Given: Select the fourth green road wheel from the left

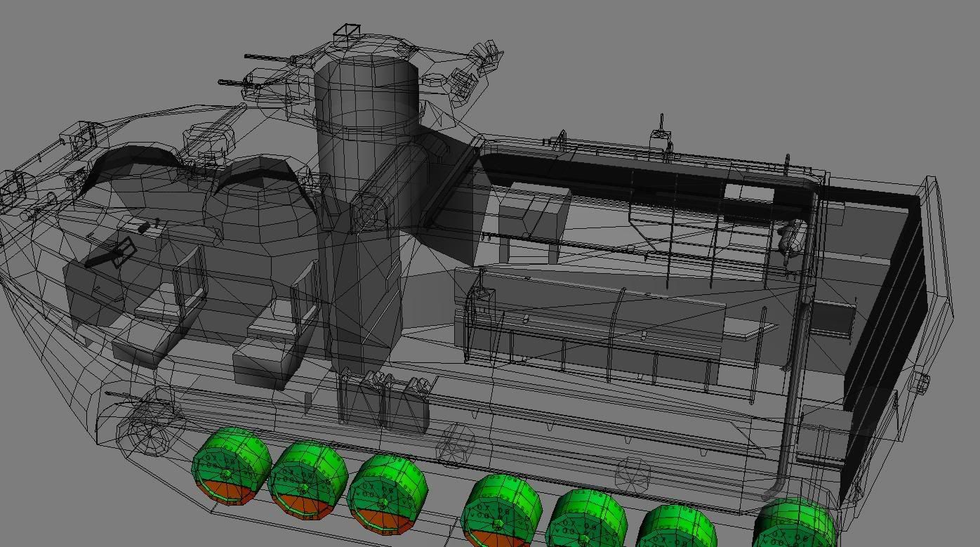Looking at the screenshot, I should tap(501, 510).
